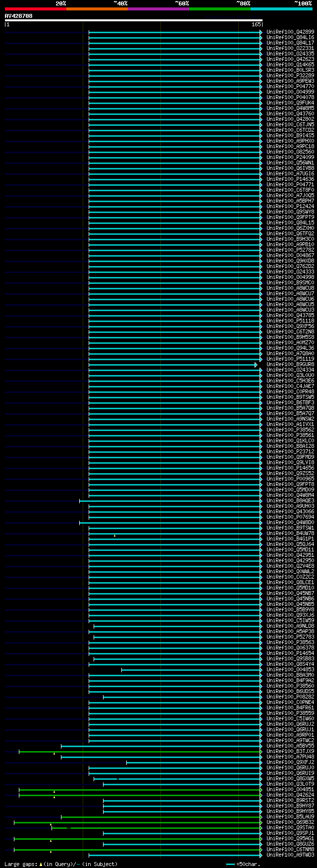Click the UniRef100_P00965 text
This screenshot has width=317, height=868.
click(290, 479)
